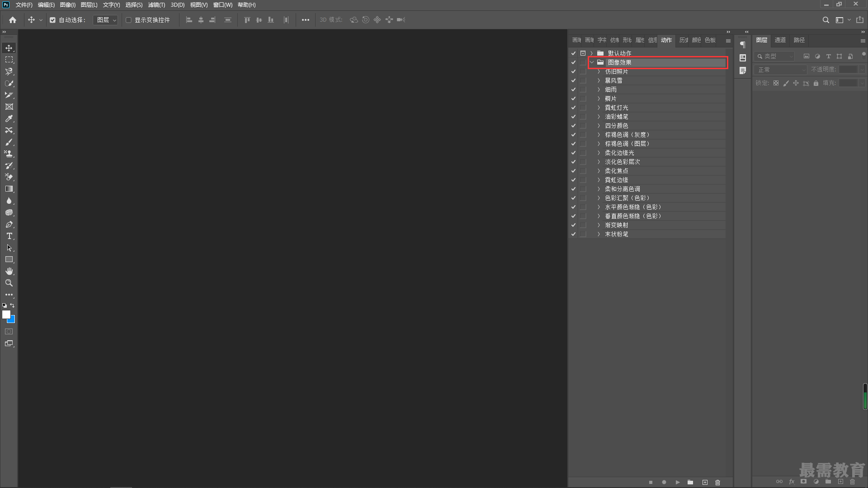Toggle the checkmark beside 末状粉笔 action
Screen dimensions: 868x488
[x=573, y=234]
